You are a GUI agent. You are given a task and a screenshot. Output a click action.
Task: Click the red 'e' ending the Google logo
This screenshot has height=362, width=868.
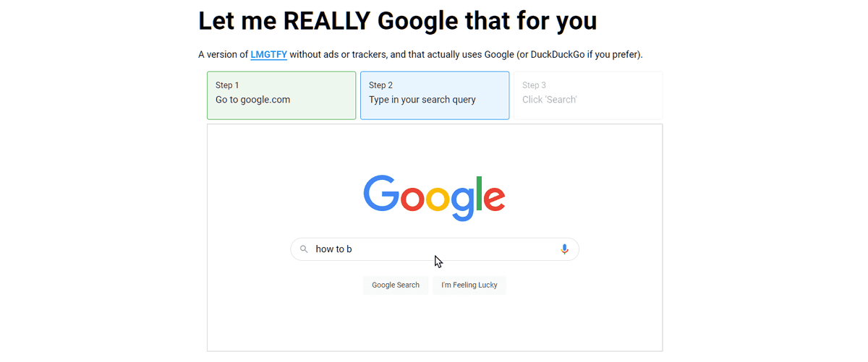pos(493,198)
